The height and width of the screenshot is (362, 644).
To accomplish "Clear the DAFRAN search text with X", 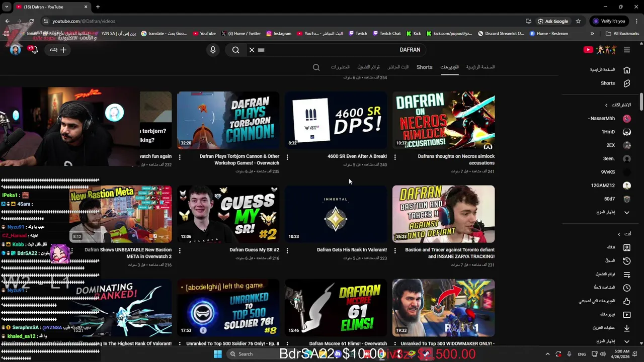I will [x=252, y=50].
